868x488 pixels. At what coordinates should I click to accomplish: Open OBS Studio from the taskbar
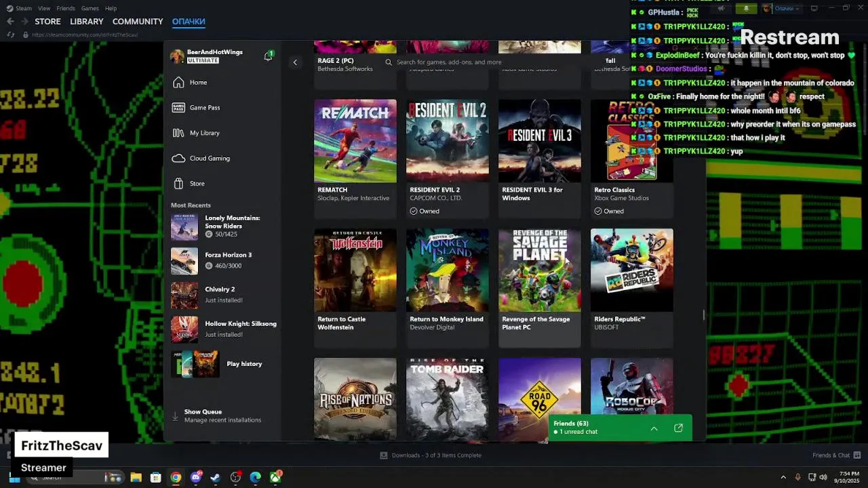235,477
